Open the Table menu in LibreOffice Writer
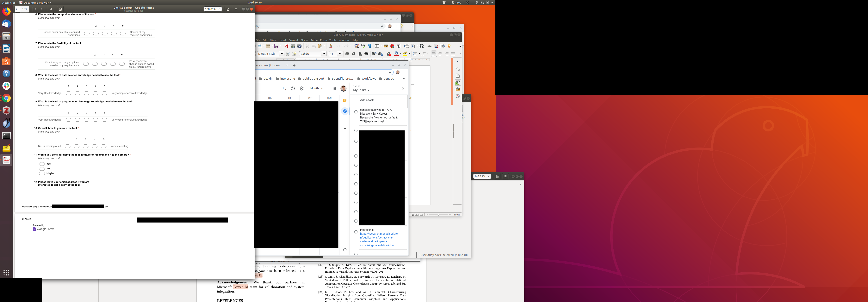This screenshot has width=868, height=302. pyautogui.click(x=314, y=40)
